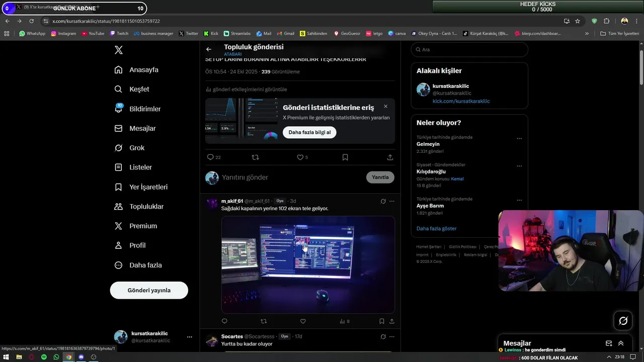
Task: Like m_akif_61's comment
Action: pyautogui.click(x=303, y=321)
